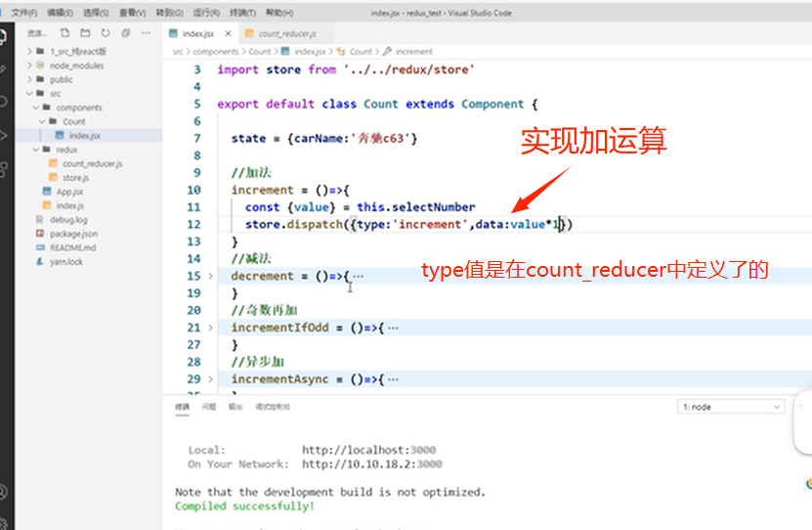Open the Run and Debug view
Screen dimensions: 812x530
[3, 135]
